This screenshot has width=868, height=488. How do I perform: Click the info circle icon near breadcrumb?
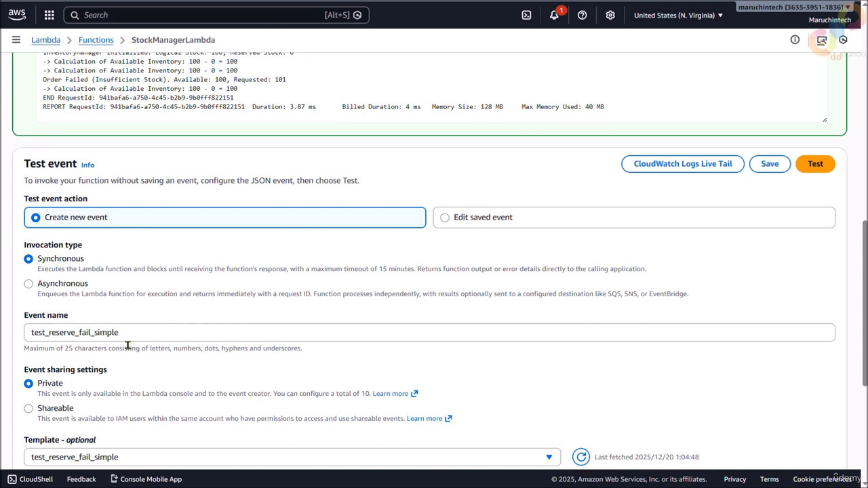(795, 40)
